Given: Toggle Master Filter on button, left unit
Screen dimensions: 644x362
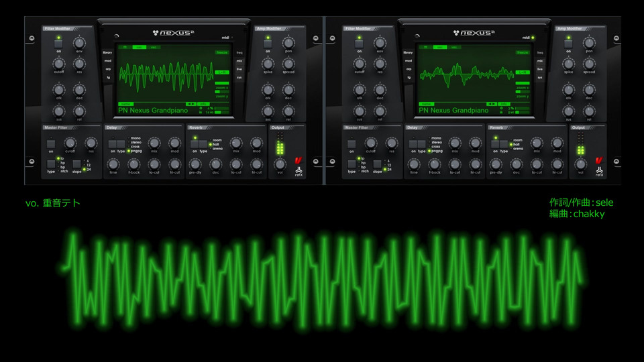Looking at the screenshot, I should pyautogui.click(x=50, y=144).
